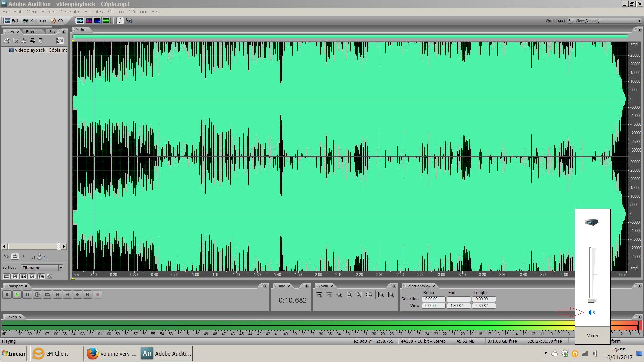Click the Selection End input field
The width and height of the screenshot is (644, 362).
[459, 299]
